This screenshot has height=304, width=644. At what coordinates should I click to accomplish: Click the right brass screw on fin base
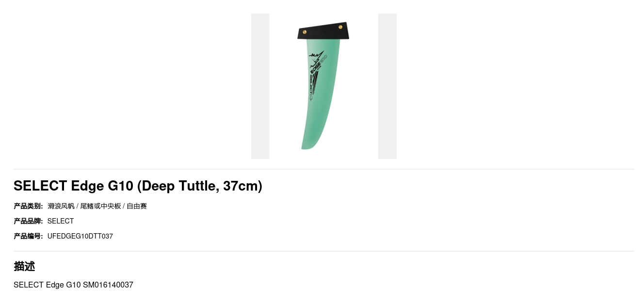click(x=340, y=27)
